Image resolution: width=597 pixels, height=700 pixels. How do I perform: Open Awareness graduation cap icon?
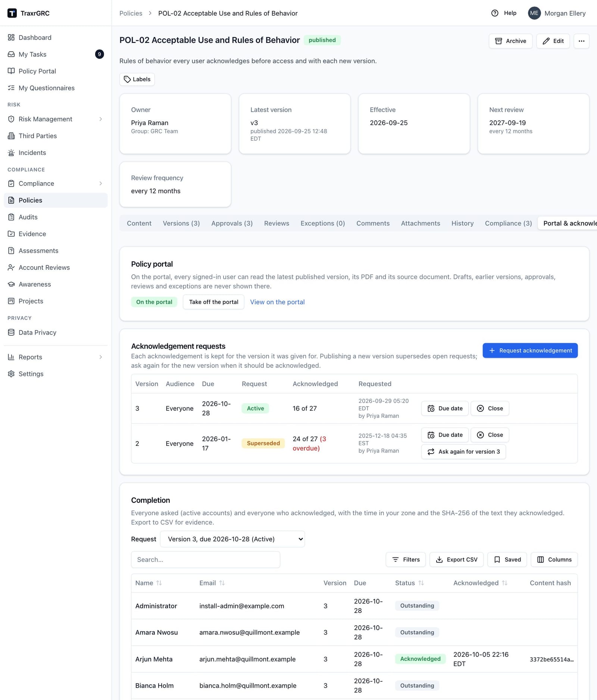tap(11, 284)
